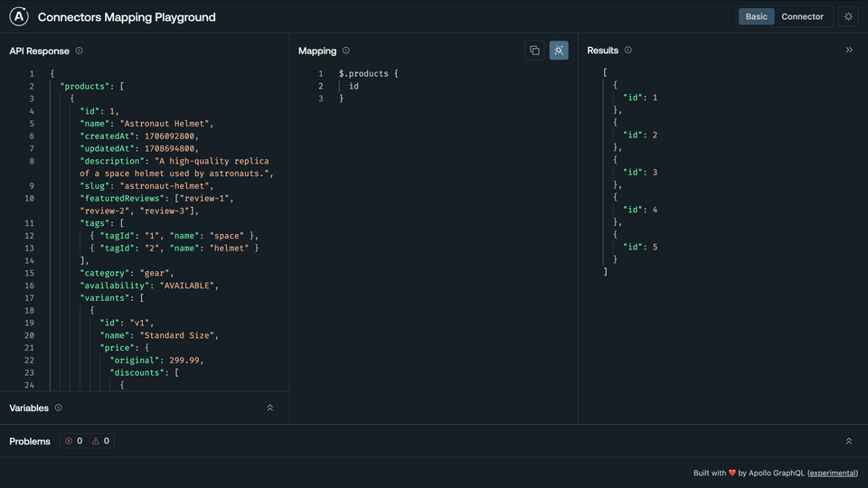
Task: Click the tagId "2" helmet tag line
Action: [x=174, y=248]
